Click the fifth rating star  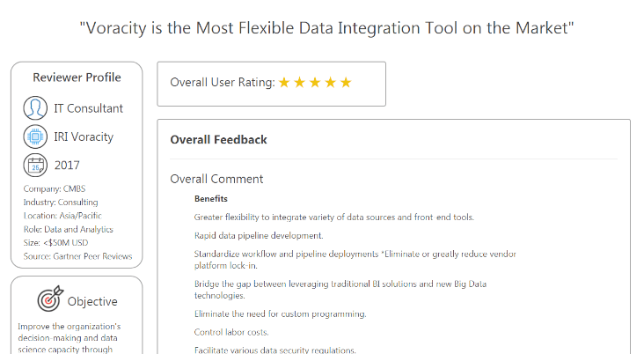click(346, 83)
